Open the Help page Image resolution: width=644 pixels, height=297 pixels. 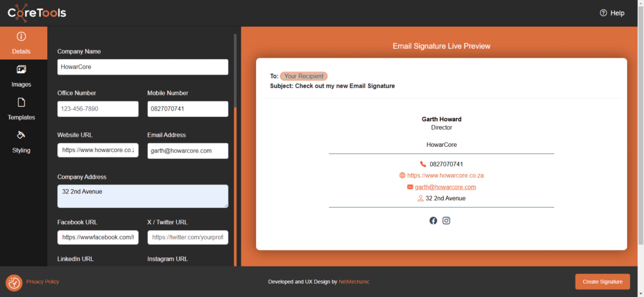point(612,13)
